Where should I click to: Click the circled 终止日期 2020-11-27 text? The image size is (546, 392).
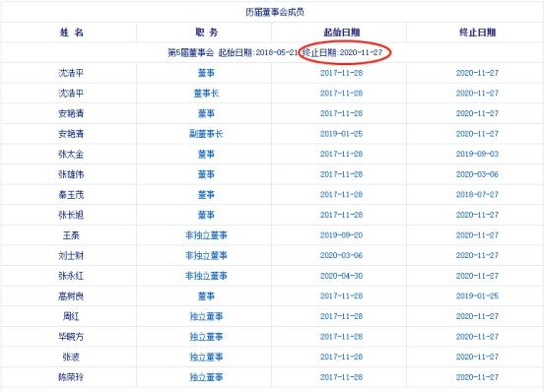click(x=342, y=52)
